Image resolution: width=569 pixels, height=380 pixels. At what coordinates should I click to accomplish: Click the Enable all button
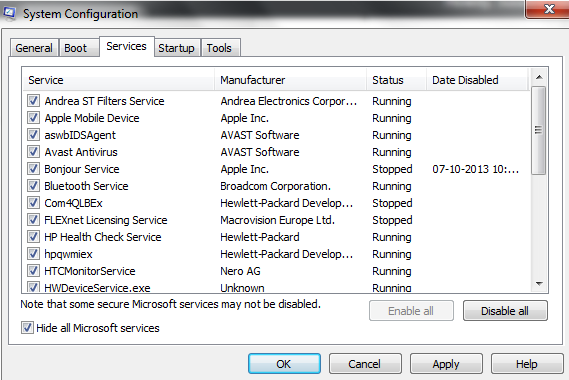[x=411, y=311]
